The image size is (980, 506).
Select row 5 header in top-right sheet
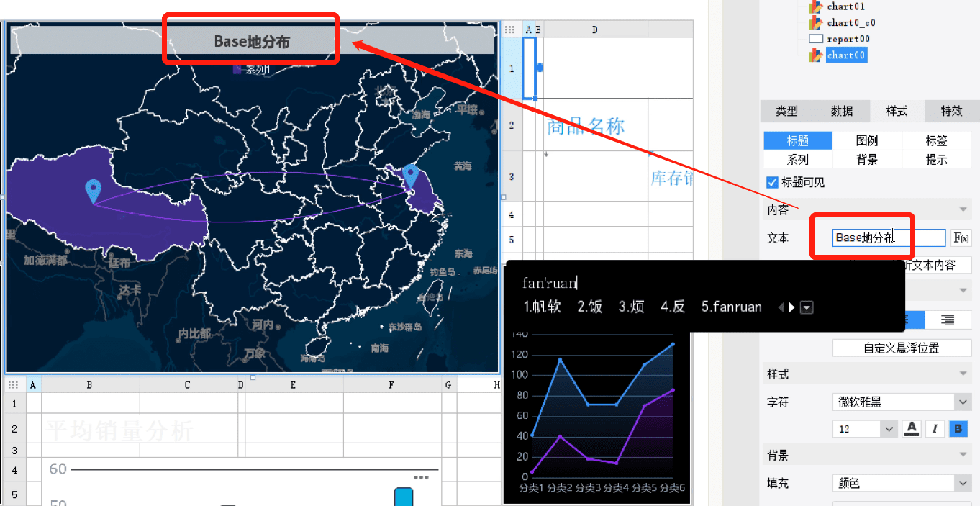coord(512,240)
